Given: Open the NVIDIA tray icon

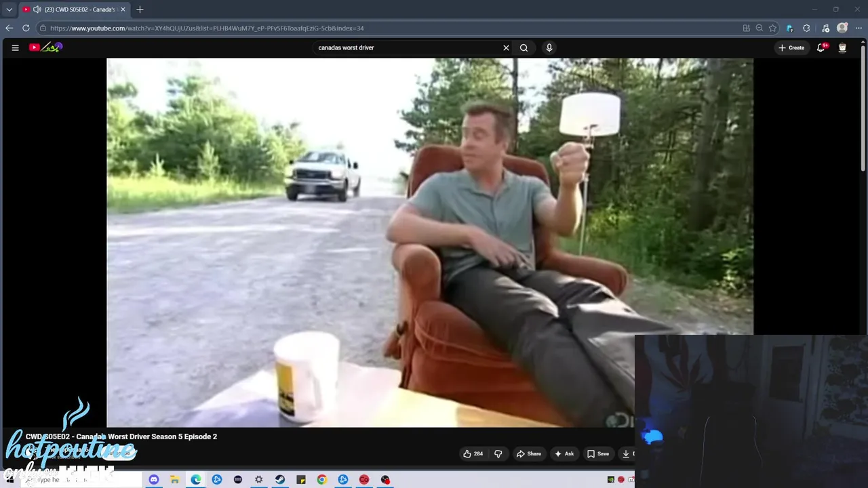Looking at the screenshot, I should click(x=611, y=480).
